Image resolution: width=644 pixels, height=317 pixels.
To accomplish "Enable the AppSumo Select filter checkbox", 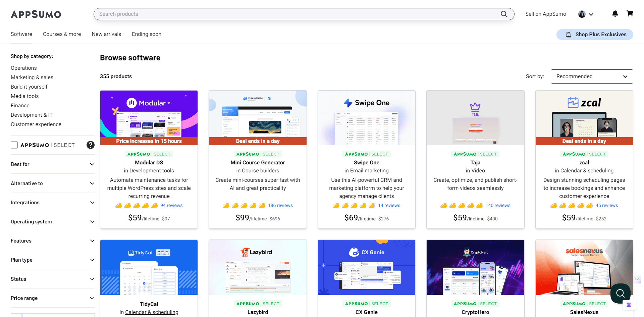I will tap(14, 145).
